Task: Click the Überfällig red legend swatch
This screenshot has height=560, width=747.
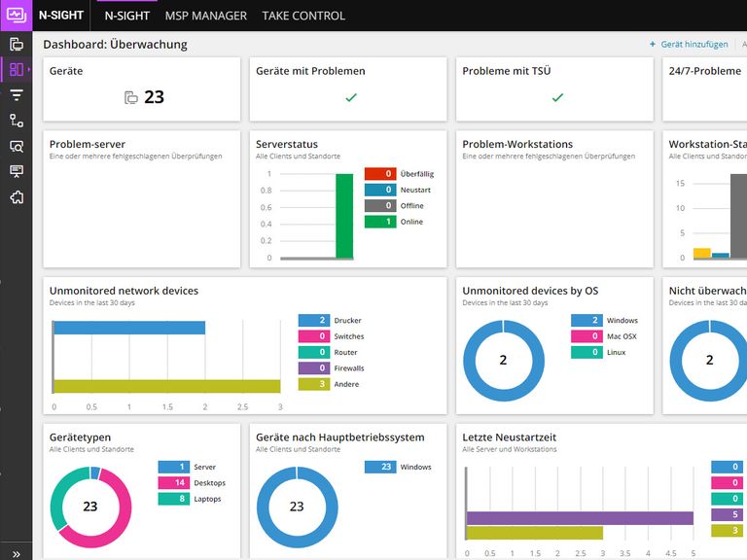Action: pos(380,174)
